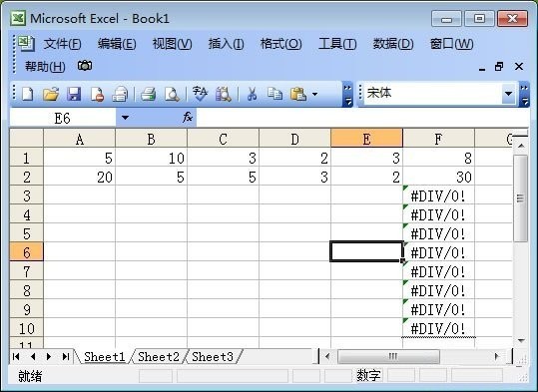Open the 视图(V) menu
This screenshot has height=392, width=538.
point(172,44)
